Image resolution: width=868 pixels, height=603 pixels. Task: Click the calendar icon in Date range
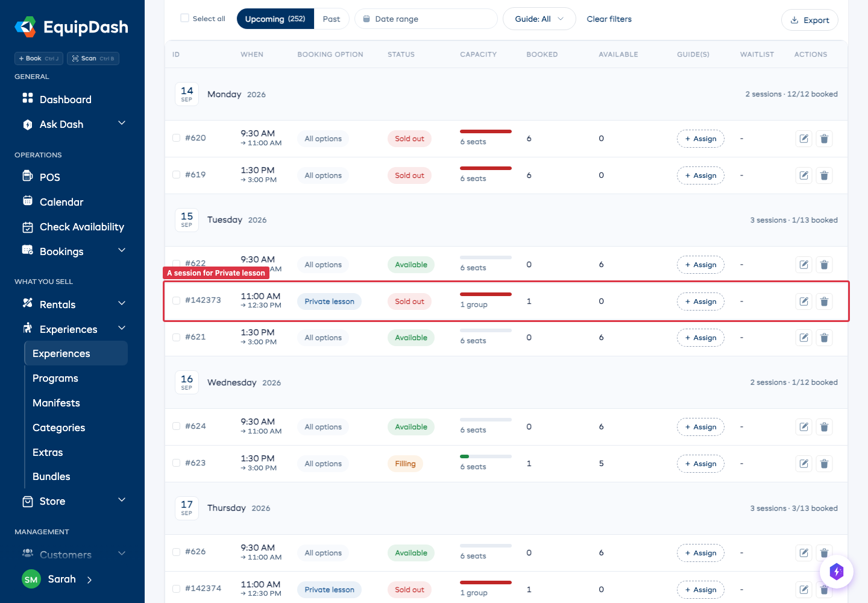point(366,19)
